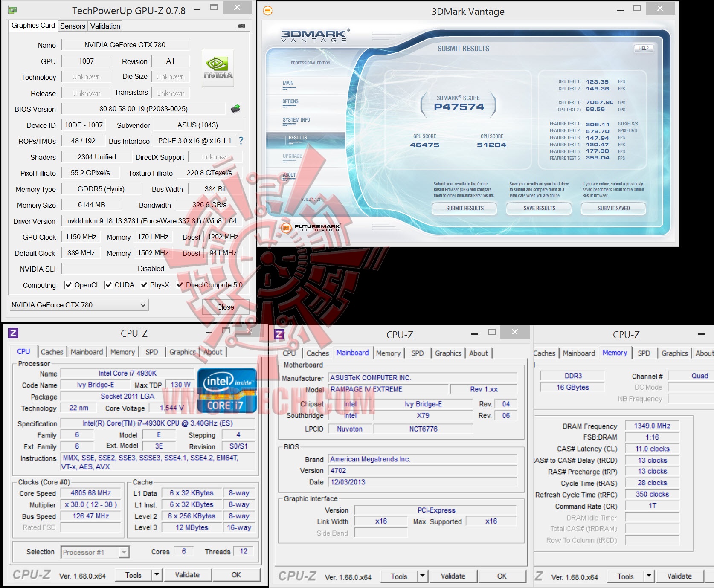Screen dimensions: 714x588
Task: Toggle the PhysX checkbox in GPU-Z
Action: tap(144, 285)
